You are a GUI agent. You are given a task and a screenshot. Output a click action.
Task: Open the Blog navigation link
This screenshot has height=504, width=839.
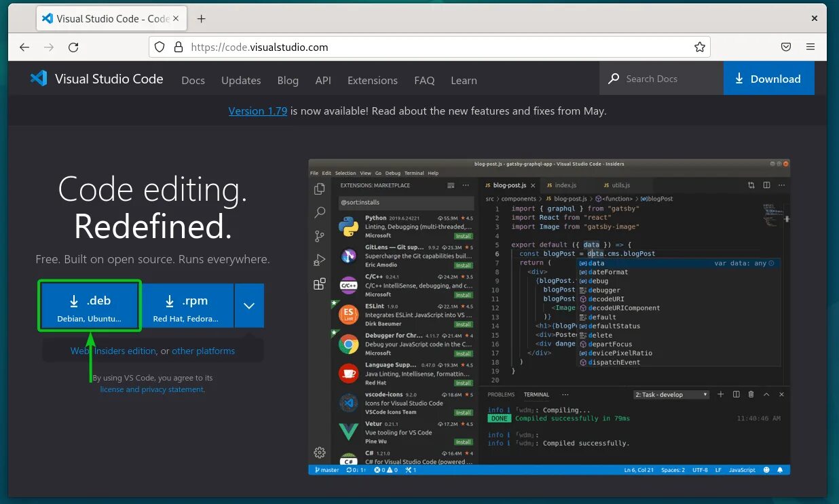[x=288, y=80]
